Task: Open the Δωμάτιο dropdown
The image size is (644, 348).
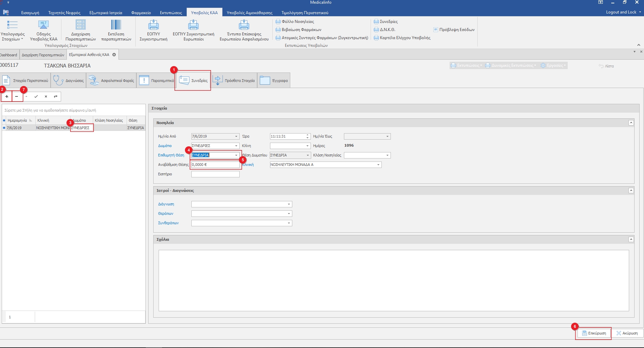Action: tap(236, 146)
